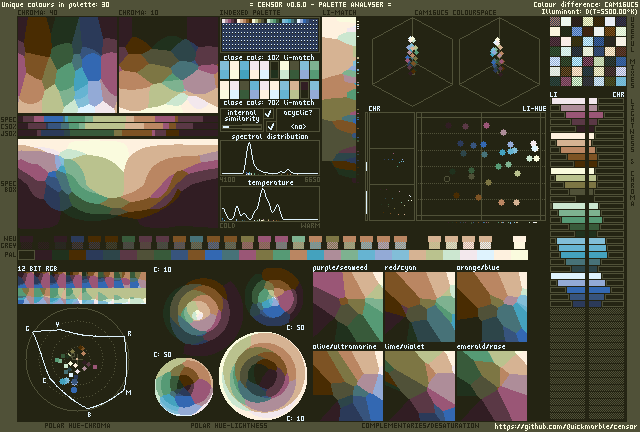Select the pink swatch in the PAL row

coord(247,255)
